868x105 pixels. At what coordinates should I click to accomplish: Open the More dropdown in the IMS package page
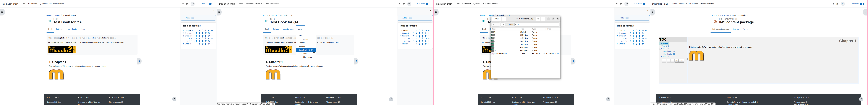745,29
